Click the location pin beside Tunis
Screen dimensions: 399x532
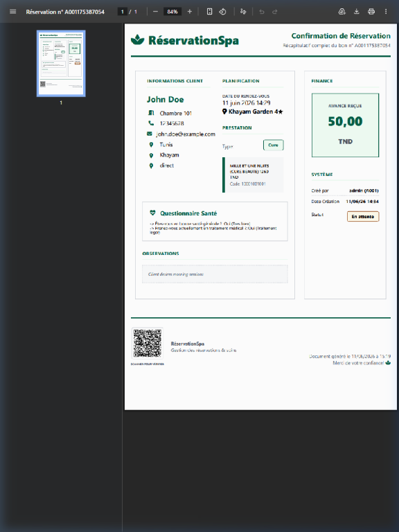click(151, 145)
